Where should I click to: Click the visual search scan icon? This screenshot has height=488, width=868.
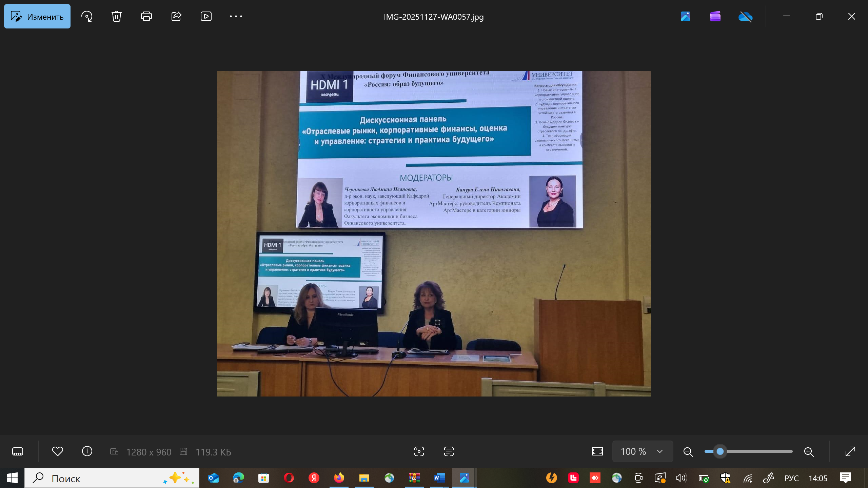point(419,451)
